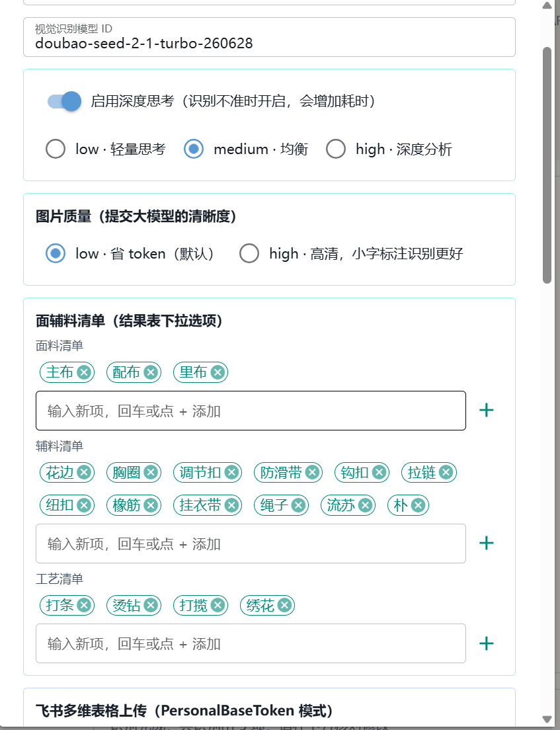This screenshot has width=560, height=730.
Task: Click the 工艺清单 label
Action: pyautogui.click(x=60, y=579)
